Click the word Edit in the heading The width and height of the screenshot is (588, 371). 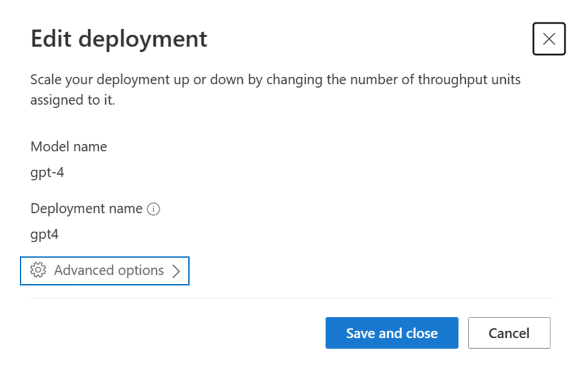coord(51,39)
